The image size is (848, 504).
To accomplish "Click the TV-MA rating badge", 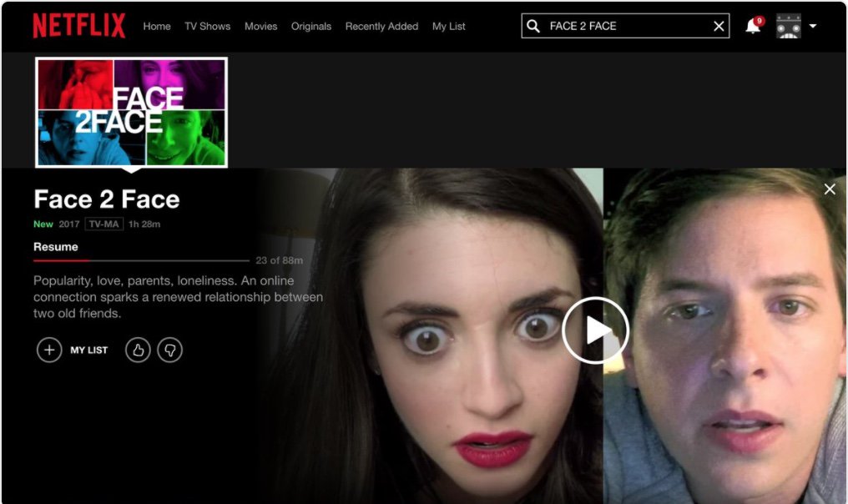I will [103, 224].
